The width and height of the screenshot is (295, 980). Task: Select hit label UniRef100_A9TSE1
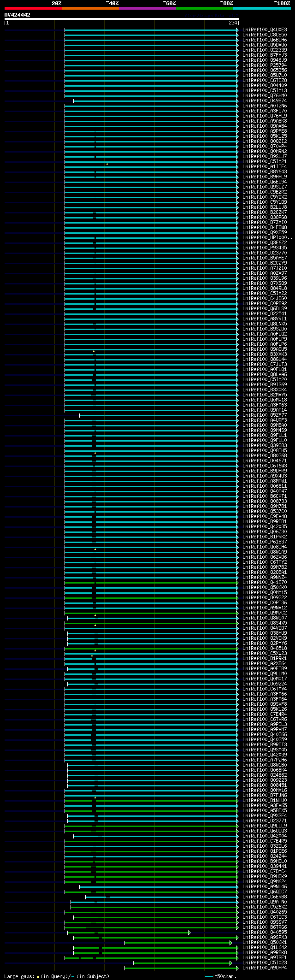tap(265, 957)
